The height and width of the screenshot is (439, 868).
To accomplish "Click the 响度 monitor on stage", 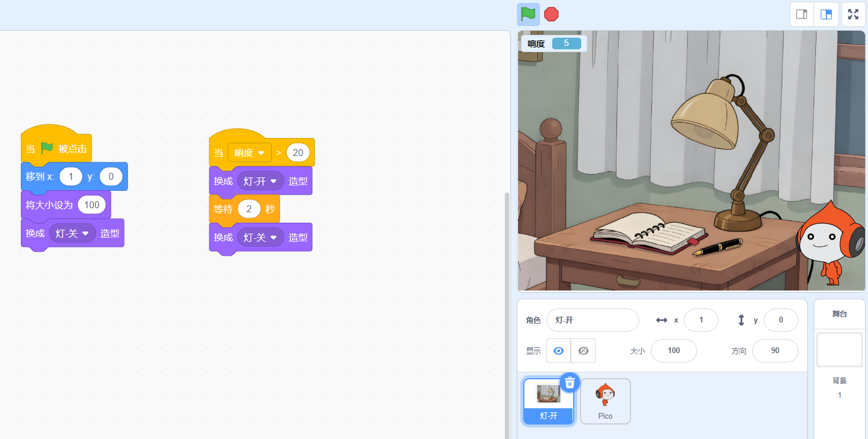I will point(554,43).
